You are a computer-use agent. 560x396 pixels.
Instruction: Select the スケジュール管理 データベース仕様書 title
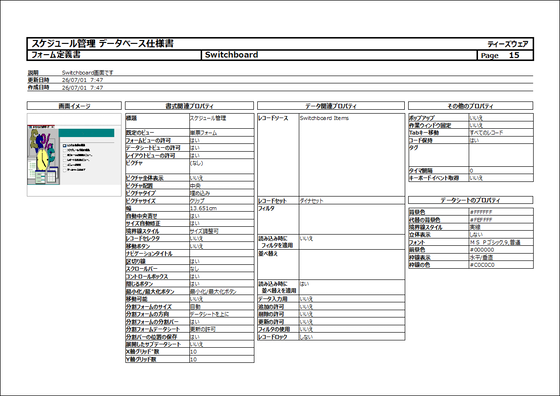(x=103, y=44)
